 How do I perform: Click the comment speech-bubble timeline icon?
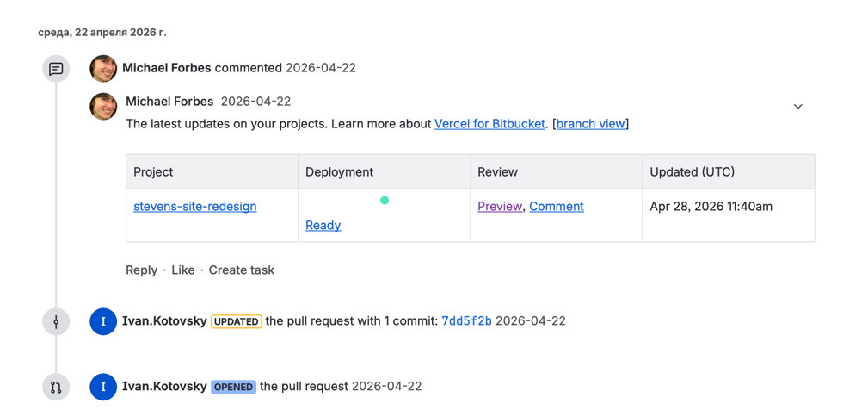56,69
